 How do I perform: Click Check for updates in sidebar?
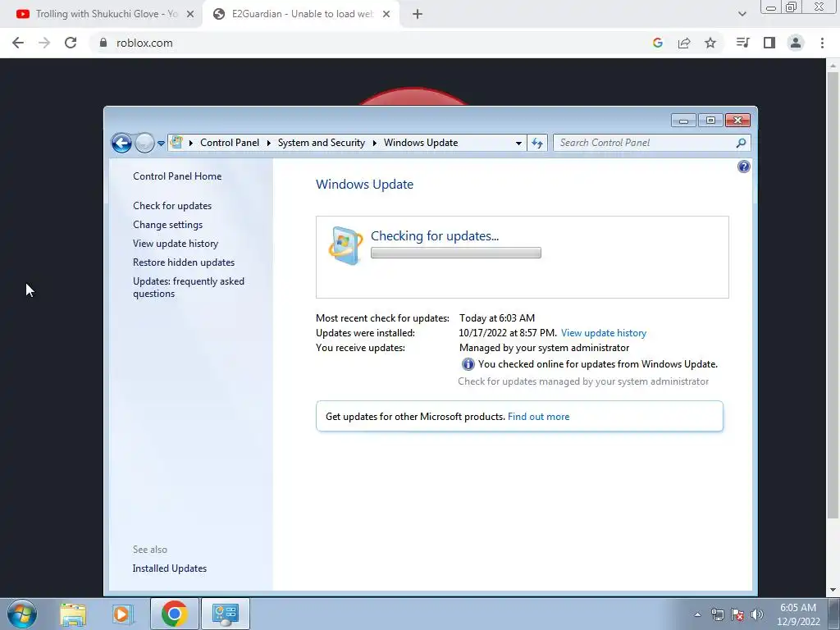(172, 206)
